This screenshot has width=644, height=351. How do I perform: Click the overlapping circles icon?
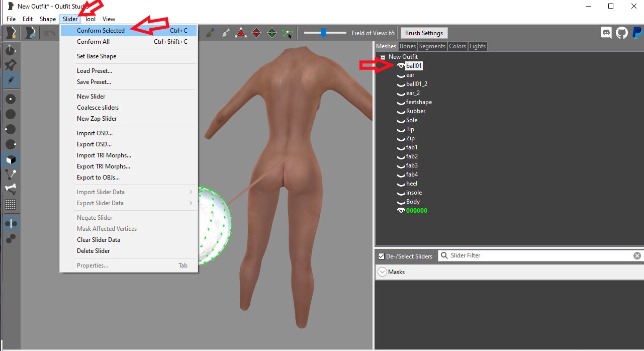click(x=11, y=239)
